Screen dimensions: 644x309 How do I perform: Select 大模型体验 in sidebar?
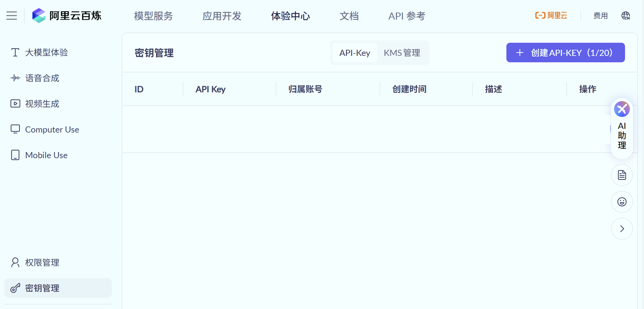coord(58,53)
